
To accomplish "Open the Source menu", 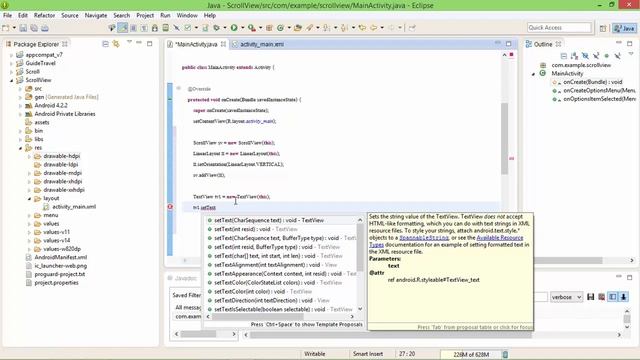I will [70, 15].
